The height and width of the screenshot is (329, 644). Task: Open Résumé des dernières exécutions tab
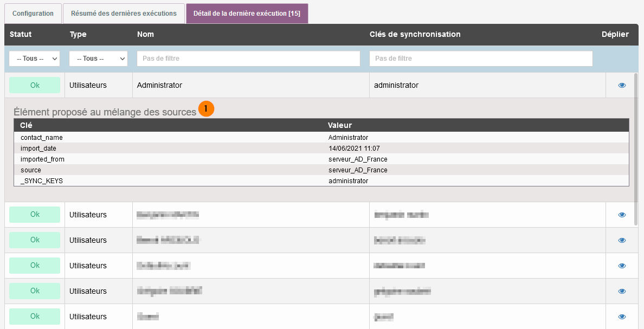pyautogui.click(x=124, y=13)
